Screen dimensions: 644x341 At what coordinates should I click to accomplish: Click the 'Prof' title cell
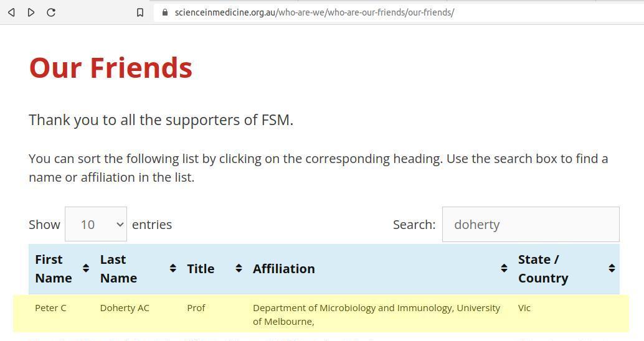pos(196,308)
